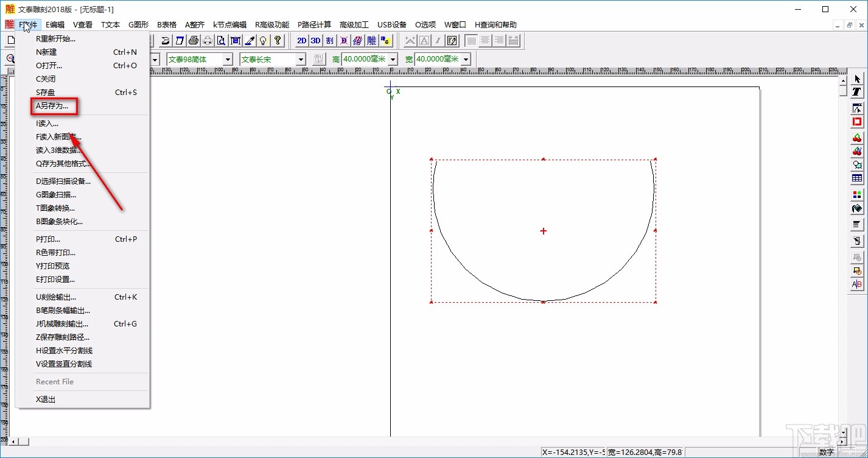Click the horizontal scrollbar at bottom
Viewport: 868px width, 458px height.
coord(426,441)
